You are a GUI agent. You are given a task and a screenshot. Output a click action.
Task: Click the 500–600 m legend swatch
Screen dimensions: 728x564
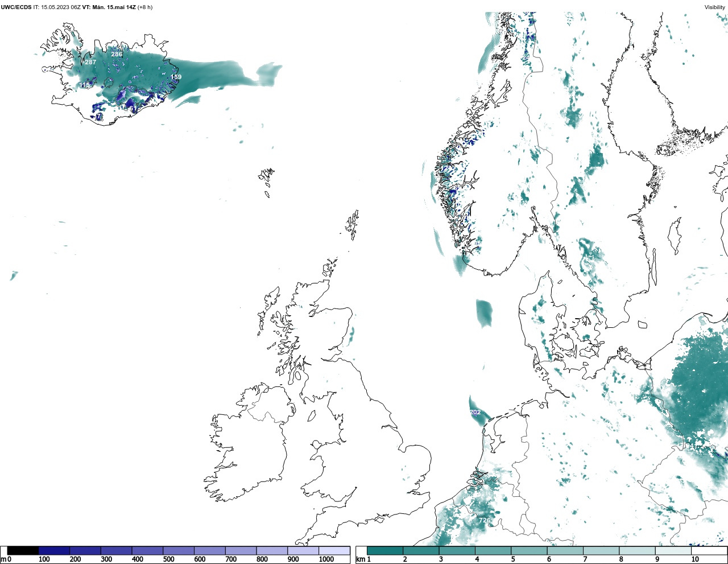point(179,551)
